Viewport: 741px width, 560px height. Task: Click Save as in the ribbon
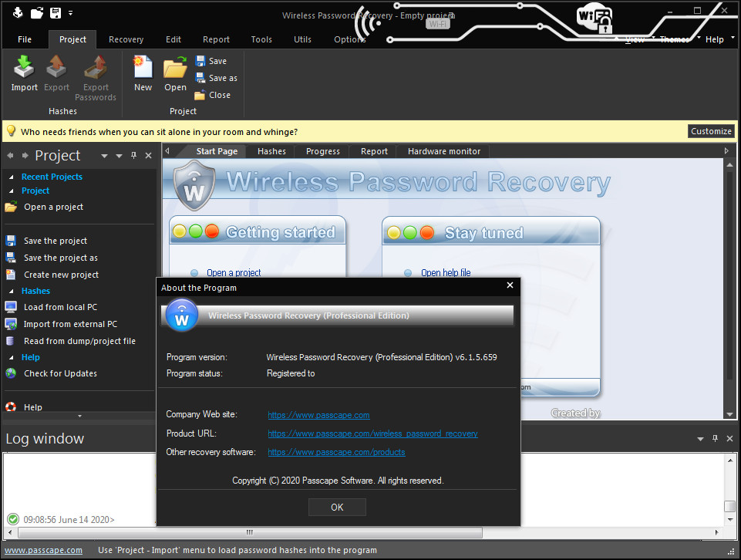point(217,78)
